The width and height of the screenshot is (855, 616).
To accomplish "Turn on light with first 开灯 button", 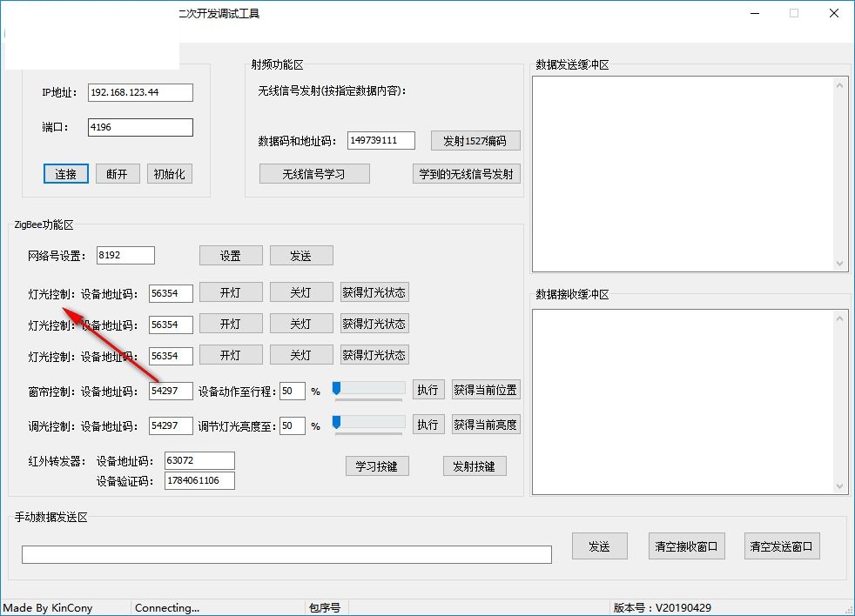I will (x=231, y=292).
